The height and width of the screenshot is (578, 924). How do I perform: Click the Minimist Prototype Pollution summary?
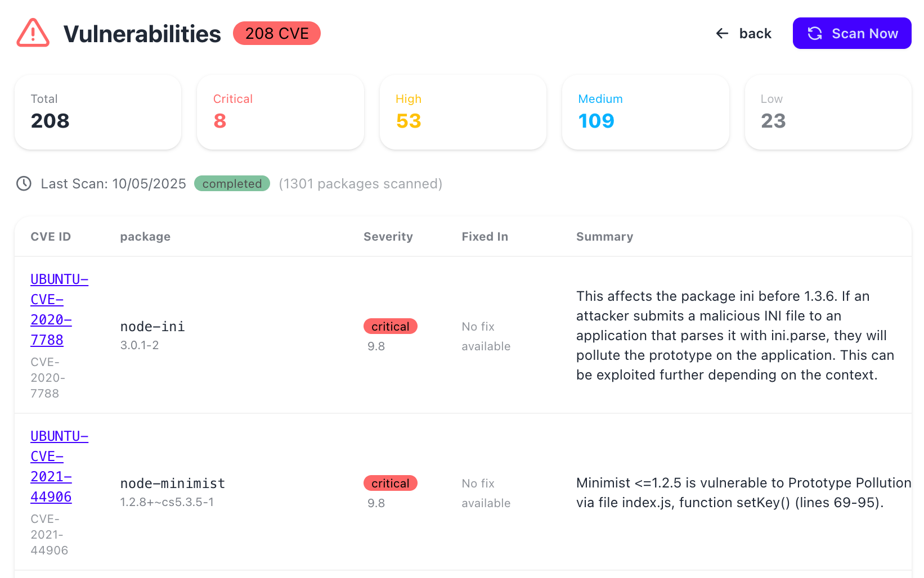744,493
